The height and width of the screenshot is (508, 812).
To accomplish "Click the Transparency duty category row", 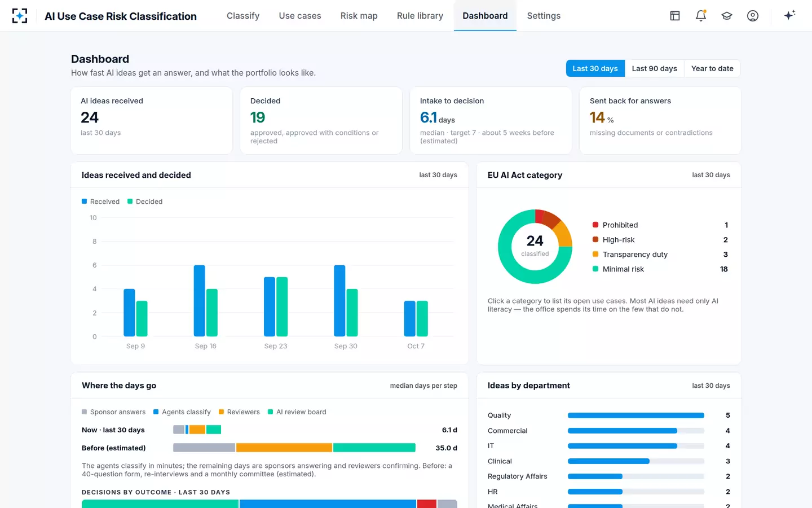I will point(660,255).
